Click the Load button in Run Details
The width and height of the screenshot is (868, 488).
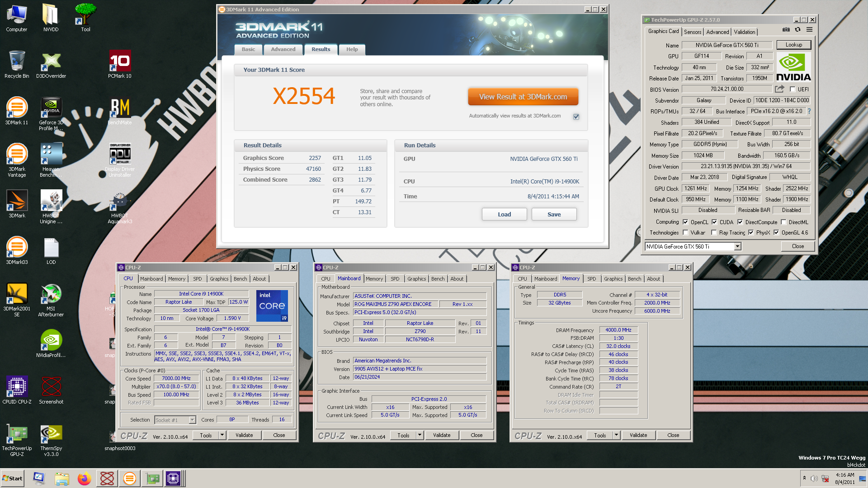click(504, 214)
